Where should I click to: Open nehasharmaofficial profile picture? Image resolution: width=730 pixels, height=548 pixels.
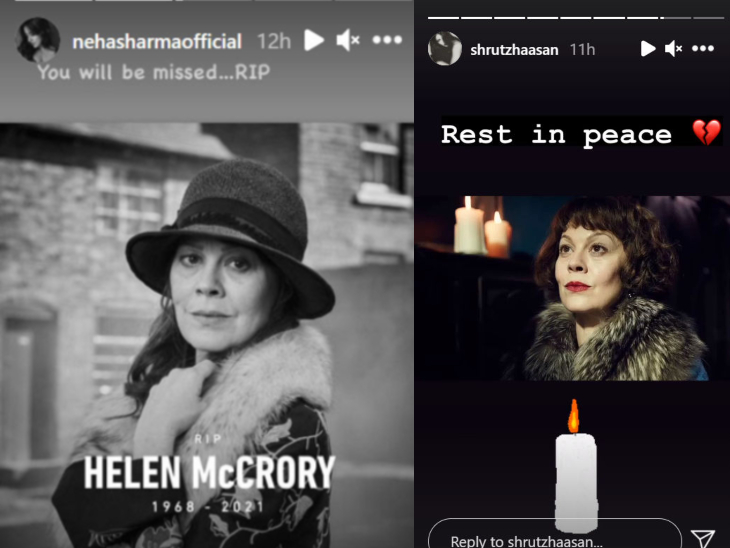point(38,40)
